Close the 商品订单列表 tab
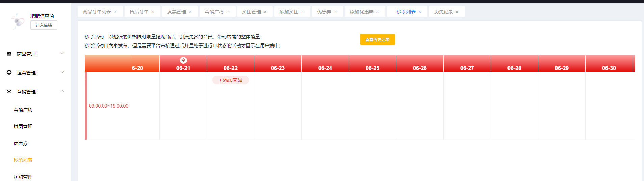Image resolution: width=644 pixels, height=181 pixels. [115, 12]
